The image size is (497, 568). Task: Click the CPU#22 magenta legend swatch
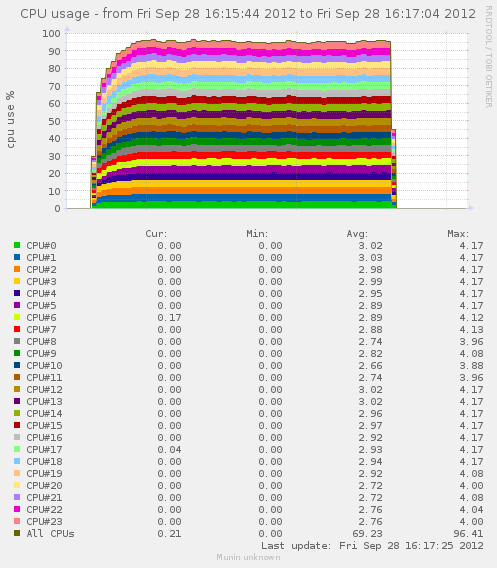(x=17, y=509)
